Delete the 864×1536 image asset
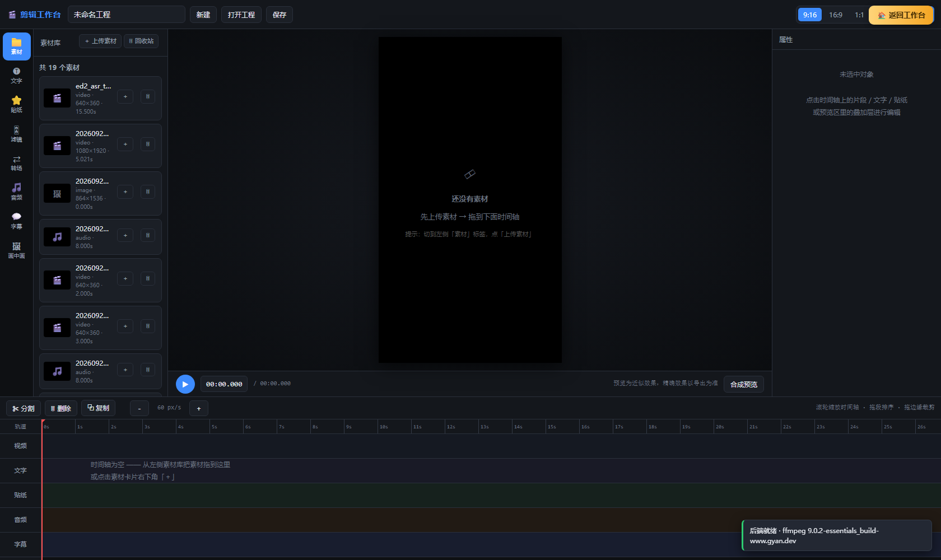This screenshot has width=941, height=560. (148, 192)
